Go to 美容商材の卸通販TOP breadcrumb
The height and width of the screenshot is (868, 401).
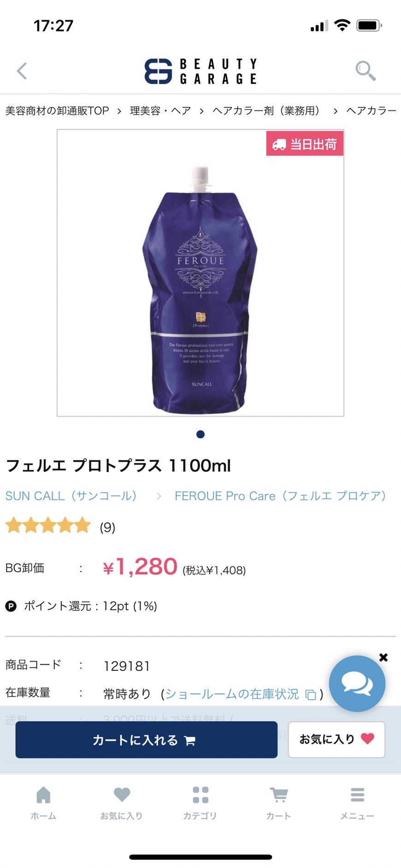coord(57,111)
